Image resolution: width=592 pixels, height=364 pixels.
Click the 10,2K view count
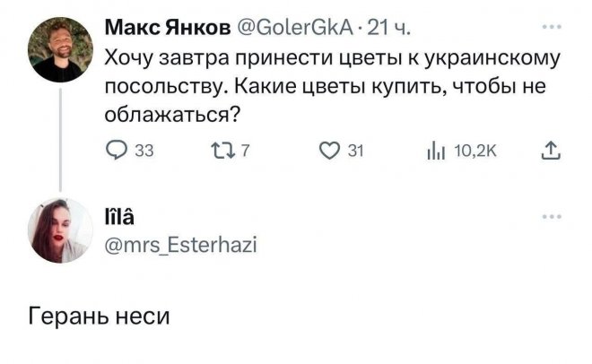473,152
